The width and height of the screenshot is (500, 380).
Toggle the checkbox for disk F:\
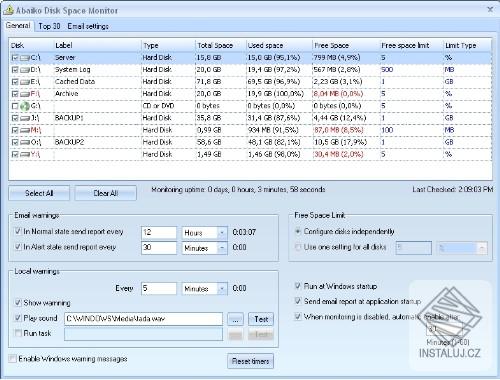click(15, 94)
